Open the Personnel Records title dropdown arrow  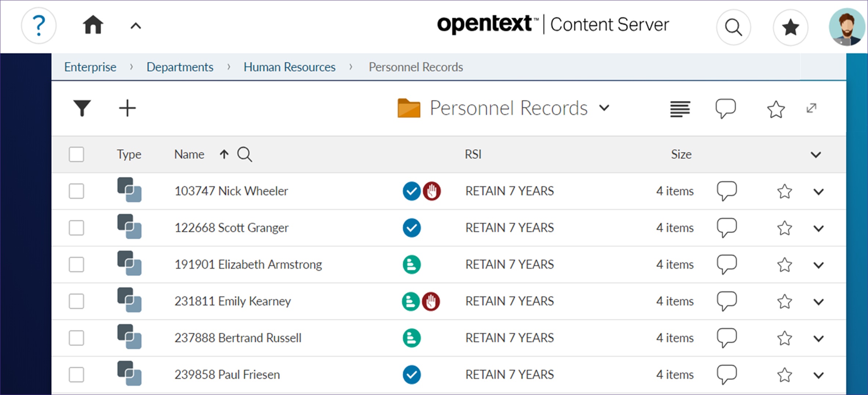click(604, 108)
